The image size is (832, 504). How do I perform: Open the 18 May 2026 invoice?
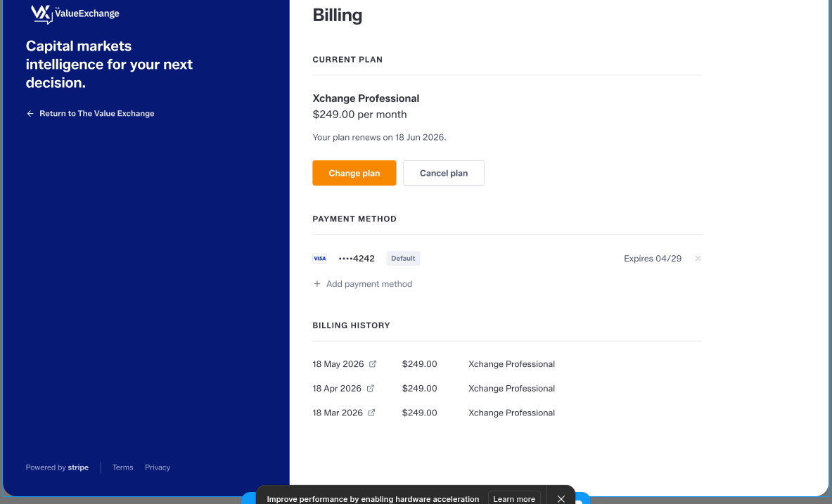pyautogui.click(x=338, y=364)
